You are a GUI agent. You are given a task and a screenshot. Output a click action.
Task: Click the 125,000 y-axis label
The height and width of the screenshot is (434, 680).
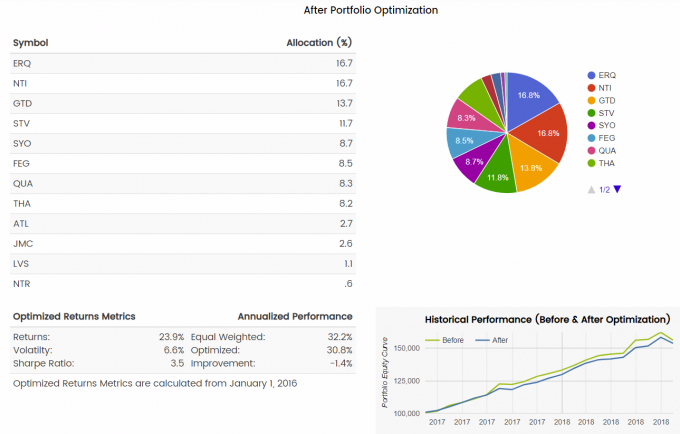click(x=407, y=381)
